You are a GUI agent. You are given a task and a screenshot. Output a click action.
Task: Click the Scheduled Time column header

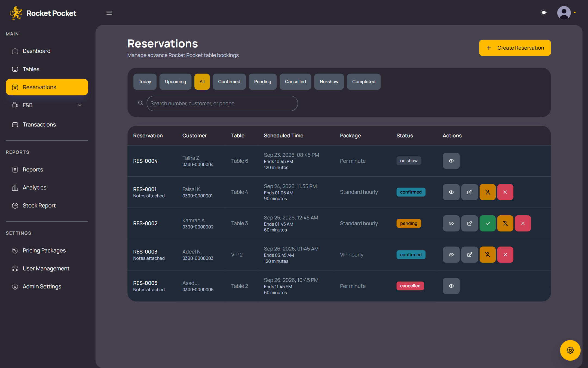tap(283, 135)
